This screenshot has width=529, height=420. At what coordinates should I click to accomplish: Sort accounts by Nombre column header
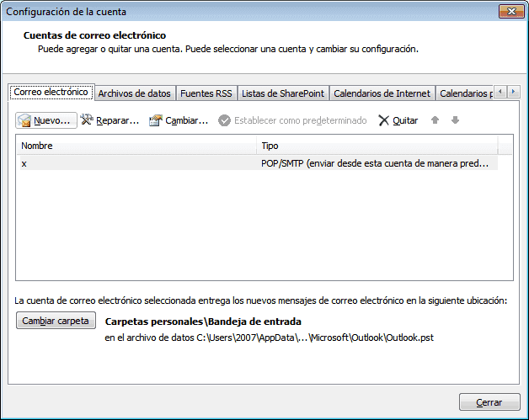pos(135,146)
